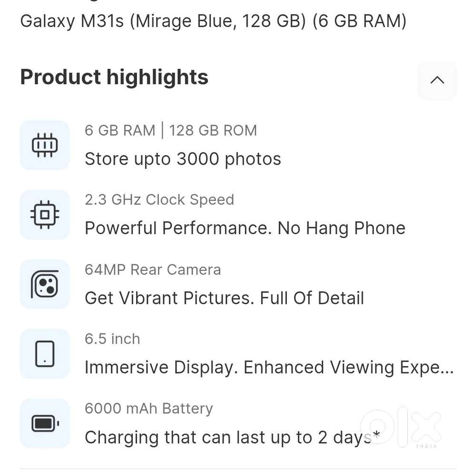Viewport: 461px width, 476px height.
Task: Click the Product highlights heading
Action: coord(114,77)
